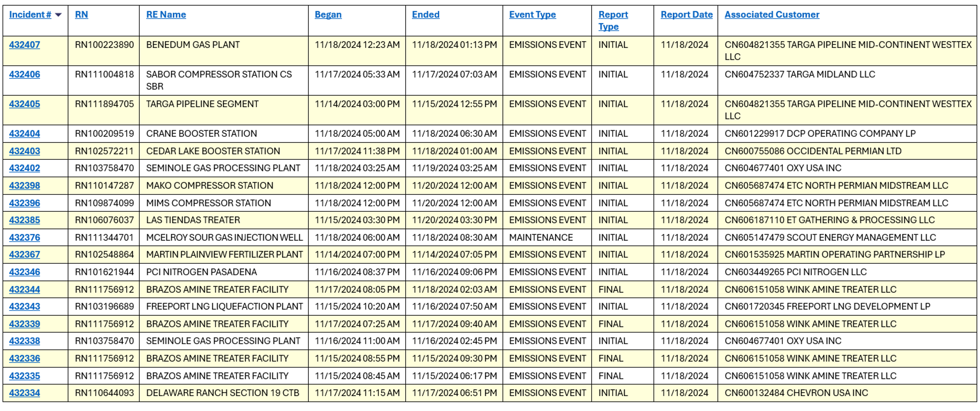The width and height of the screenshot is (980, 411).
Task: Sort by Began column header
Action: coord(328,15)
